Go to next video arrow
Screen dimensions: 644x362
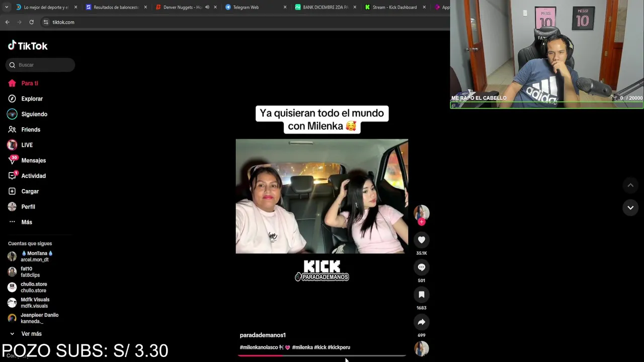click(630, 207)
